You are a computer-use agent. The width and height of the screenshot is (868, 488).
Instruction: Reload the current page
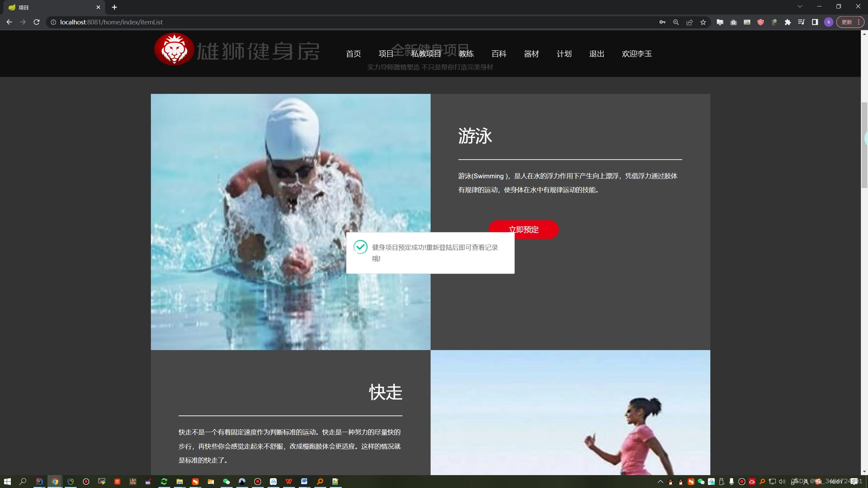[x=37, y=22]
